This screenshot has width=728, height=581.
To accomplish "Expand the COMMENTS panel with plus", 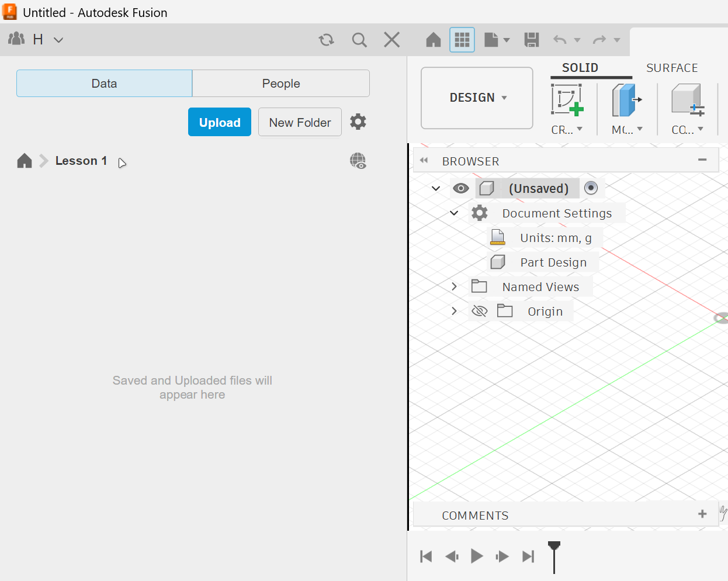I will 702,514.
